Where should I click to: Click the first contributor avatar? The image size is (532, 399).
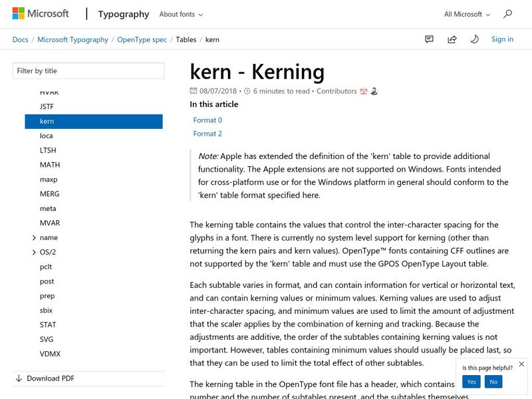point(364,91)
